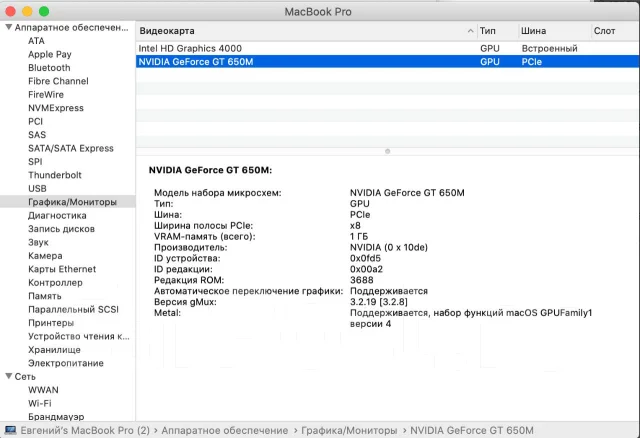Select Bluetooth in the sidebar
Viewport: 640px width, 438px height.
49,68
